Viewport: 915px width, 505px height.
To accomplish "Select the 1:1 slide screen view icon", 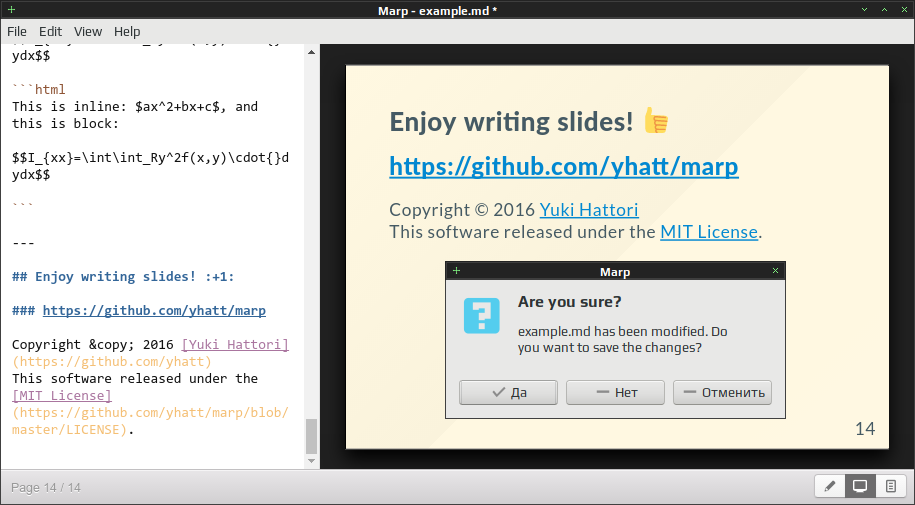I will pyautogui.click(x=860, y=486).
